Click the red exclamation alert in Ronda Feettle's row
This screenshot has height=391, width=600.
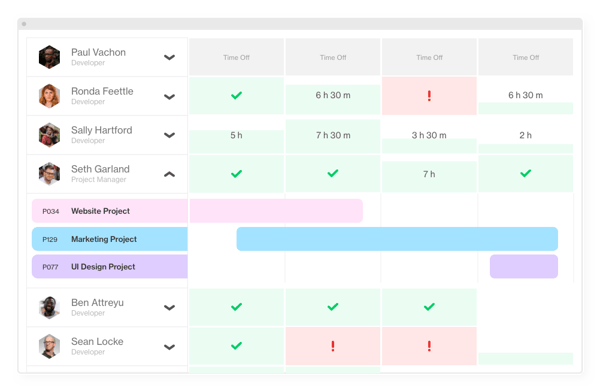429,96
